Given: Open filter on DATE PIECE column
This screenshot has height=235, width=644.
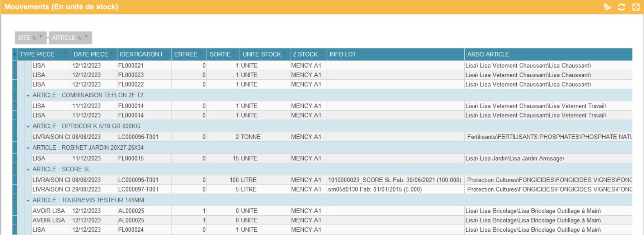Looking at the screenshot, I should coord(112,53).
